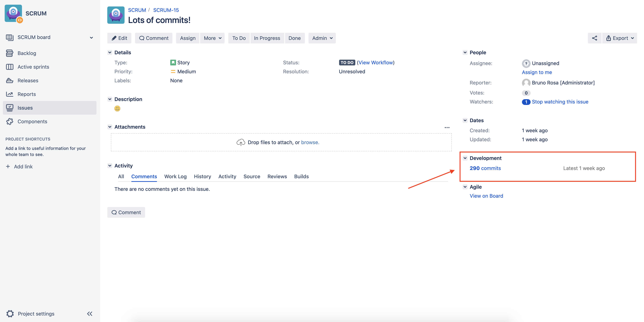Collapse the sidebar with double chevron
This screenshot has width=644, height=322.
tap(89, 314)
